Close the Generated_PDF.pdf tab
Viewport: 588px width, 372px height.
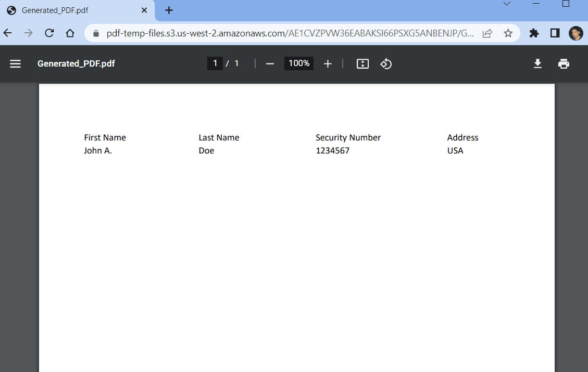144,10
